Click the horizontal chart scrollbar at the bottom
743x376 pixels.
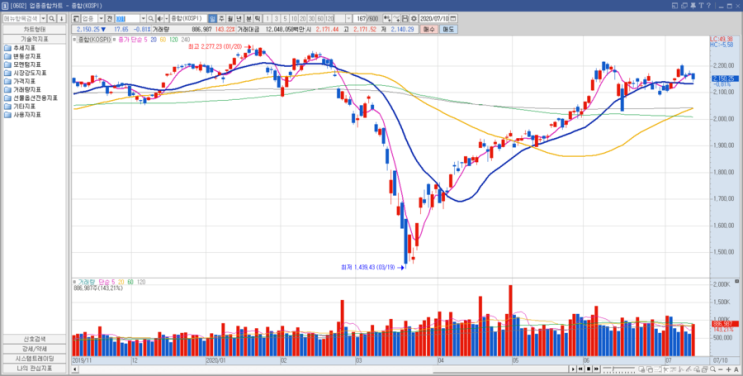coord(319,369)
